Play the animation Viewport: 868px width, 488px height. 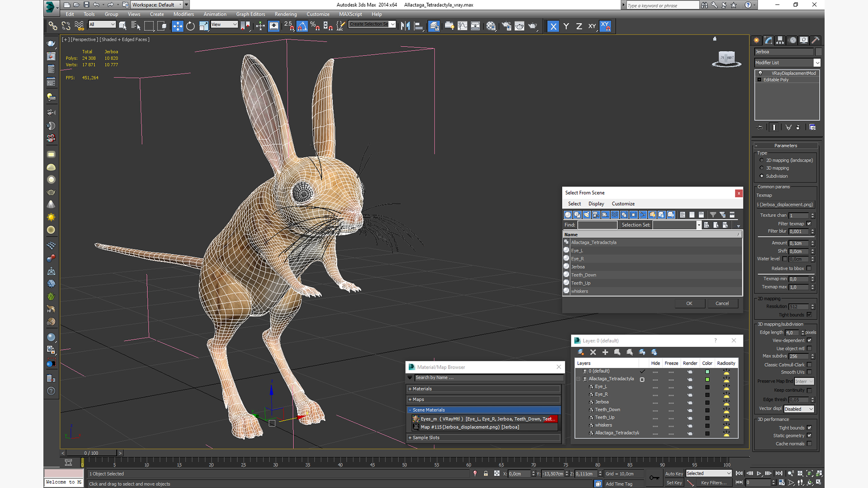pyautogui.click(x=759, y=474)
